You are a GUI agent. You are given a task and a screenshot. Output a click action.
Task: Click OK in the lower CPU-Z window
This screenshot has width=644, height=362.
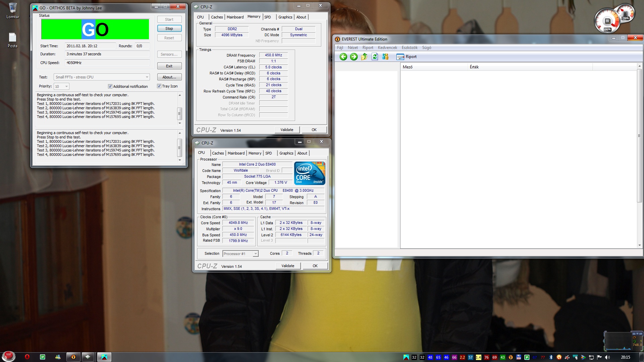click(x=315, y=266)
